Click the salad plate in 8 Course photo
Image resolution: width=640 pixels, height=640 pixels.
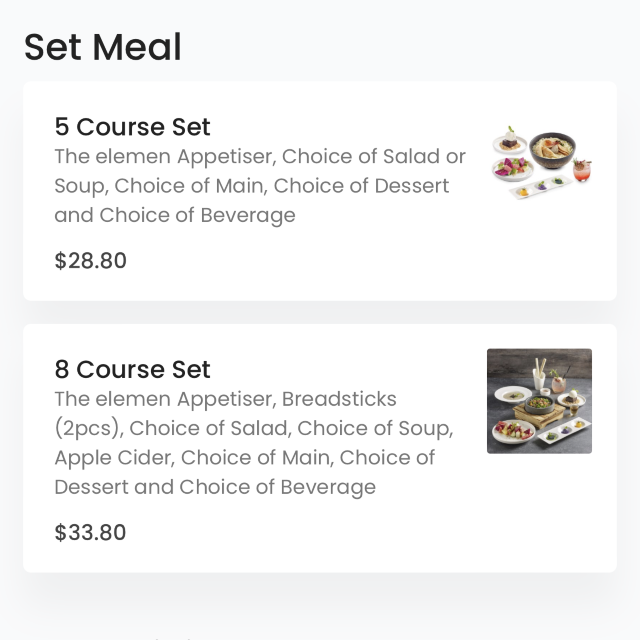(513, 431)
